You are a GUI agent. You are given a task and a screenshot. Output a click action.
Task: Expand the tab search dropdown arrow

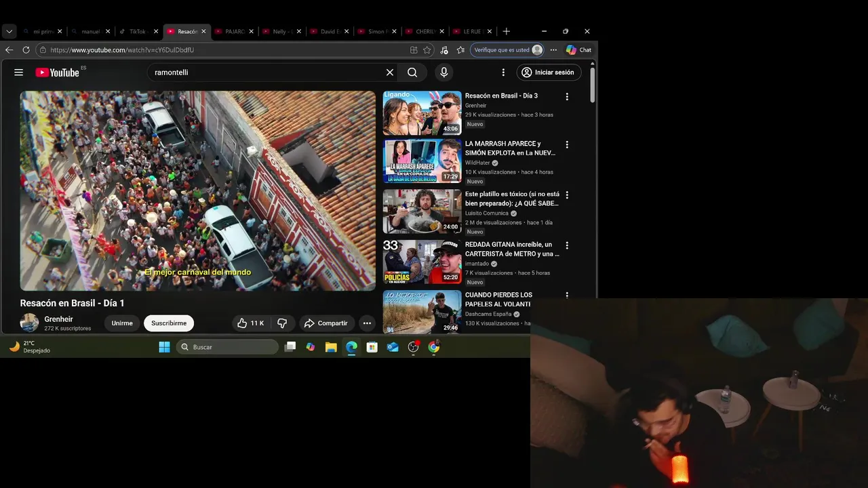(x=9, y=31)
